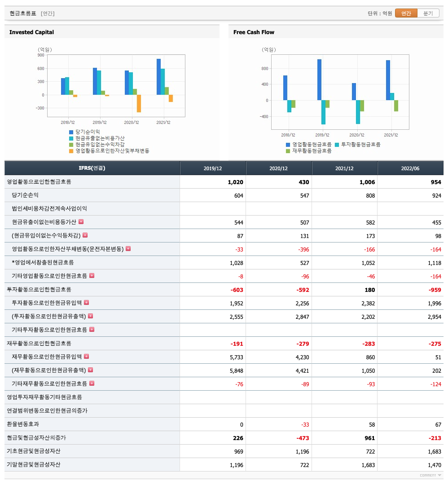Viewport: 448px width, 485px height.
Task: Click the 961 cash increase value
Action: pos(370,438)
